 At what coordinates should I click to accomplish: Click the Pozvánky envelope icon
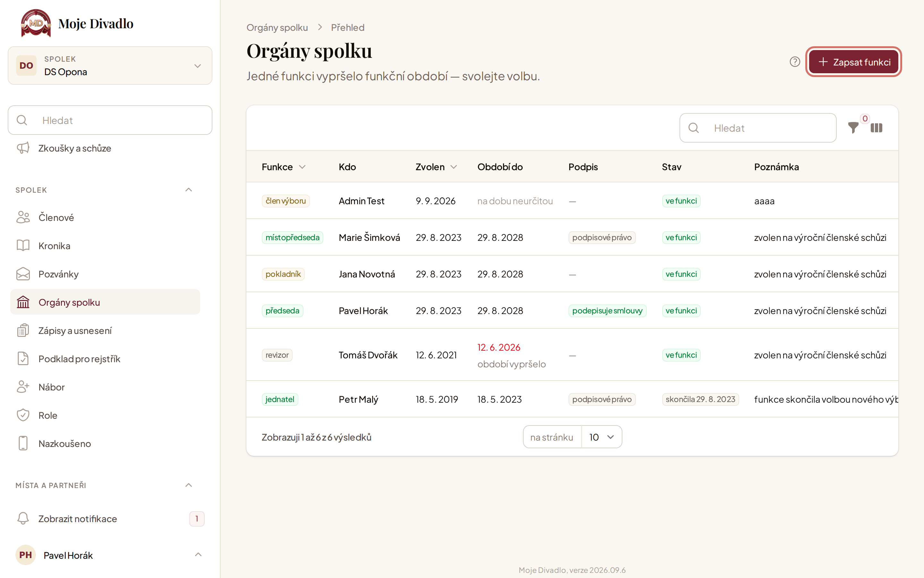pos(23,274)
